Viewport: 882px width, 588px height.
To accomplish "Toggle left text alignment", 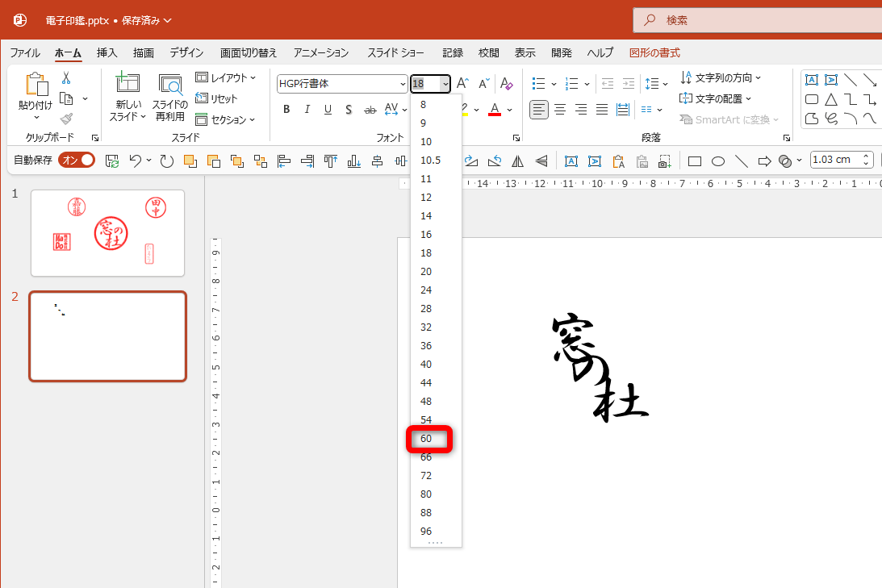I will 538,110.
